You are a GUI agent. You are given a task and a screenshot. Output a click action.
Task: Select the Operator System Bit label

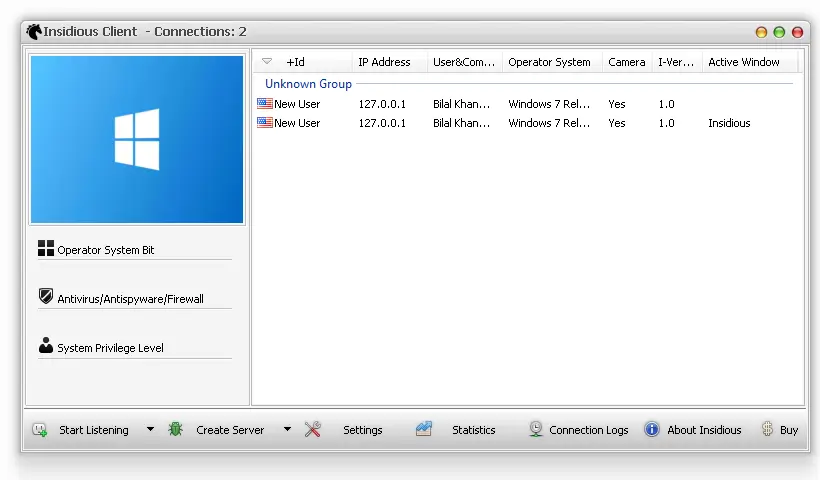click(105, 250)
